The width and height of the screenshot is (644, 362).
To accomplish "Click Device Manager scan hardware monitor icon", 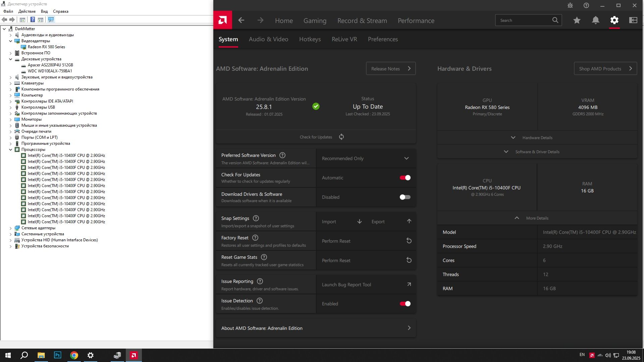I will click(51, 19).
